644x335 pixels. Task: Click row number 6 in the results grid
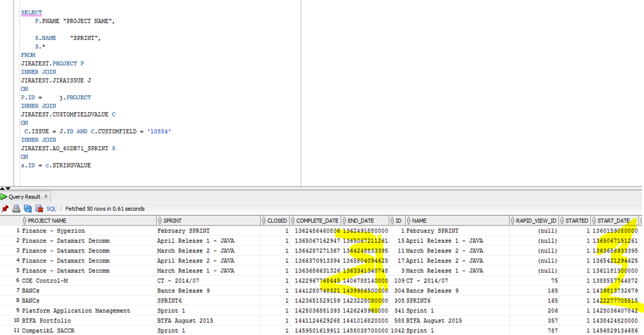[17, 281]
